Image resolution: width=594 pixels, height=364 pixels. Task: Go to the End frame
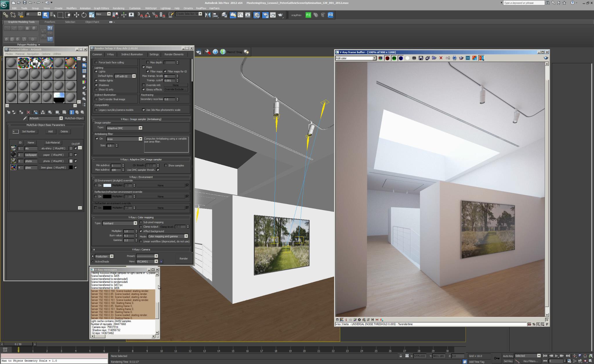coord(568,356)
